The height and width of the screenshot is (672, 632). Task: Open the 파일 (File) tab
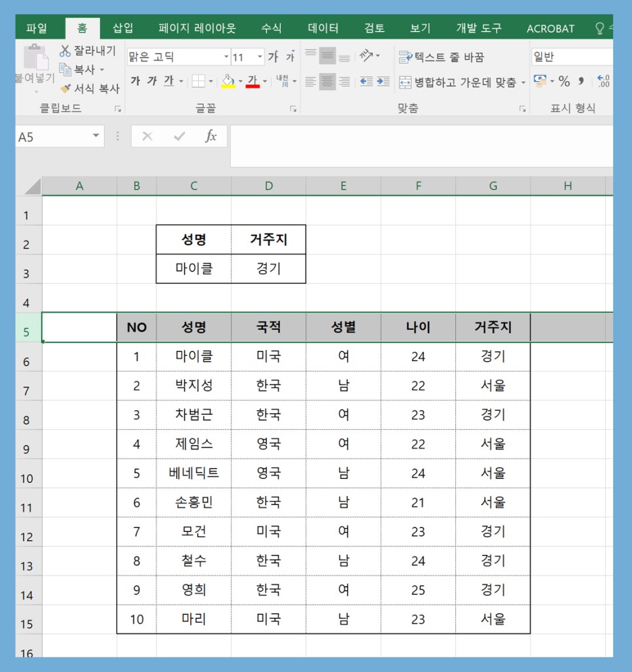pyautogui.click(x=37, y=28)
